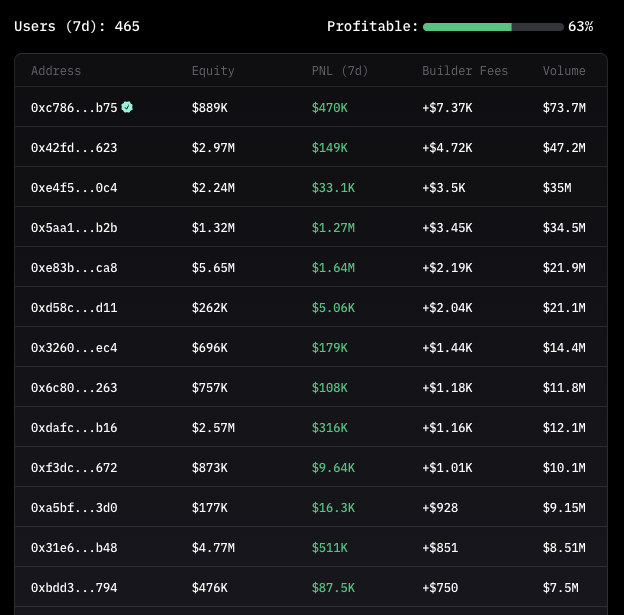Image resolution: width=624 pixels, height=615 pixels.
Task: Click volume value $8.51M
Action: pos(564,548)
